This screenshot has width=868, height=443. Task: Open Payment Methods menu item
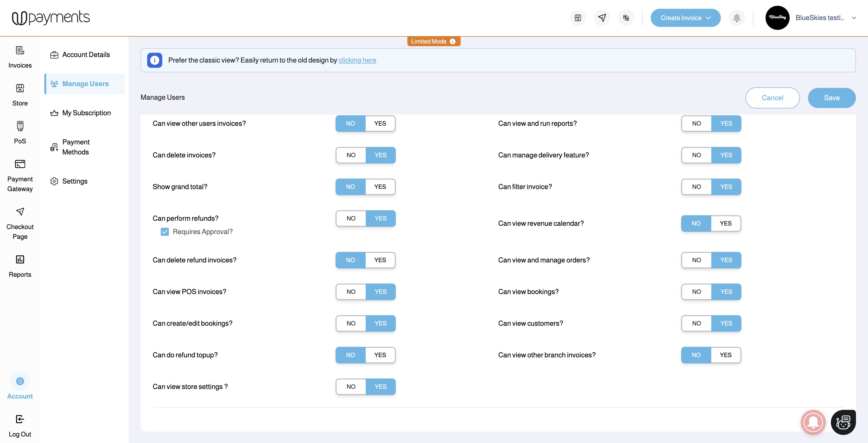click(x=76, y=147)
